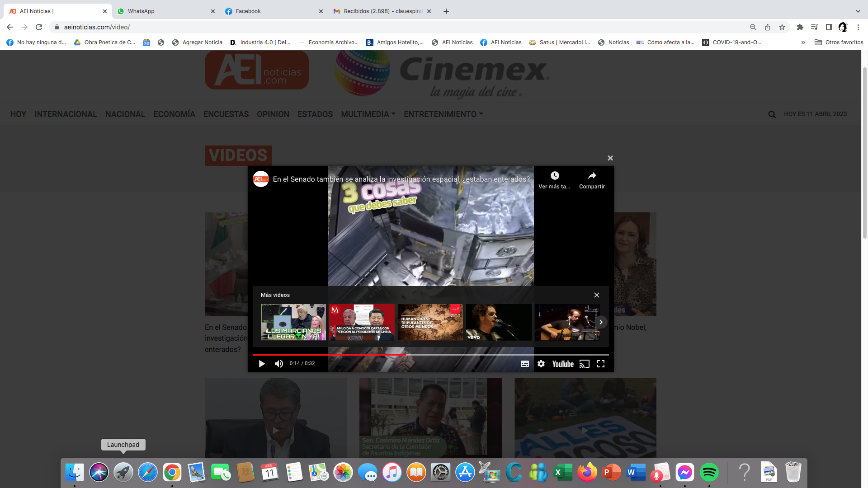
Task: Click the site search magnifier icon
Action: pyautogui.click(x=772, y=114)
